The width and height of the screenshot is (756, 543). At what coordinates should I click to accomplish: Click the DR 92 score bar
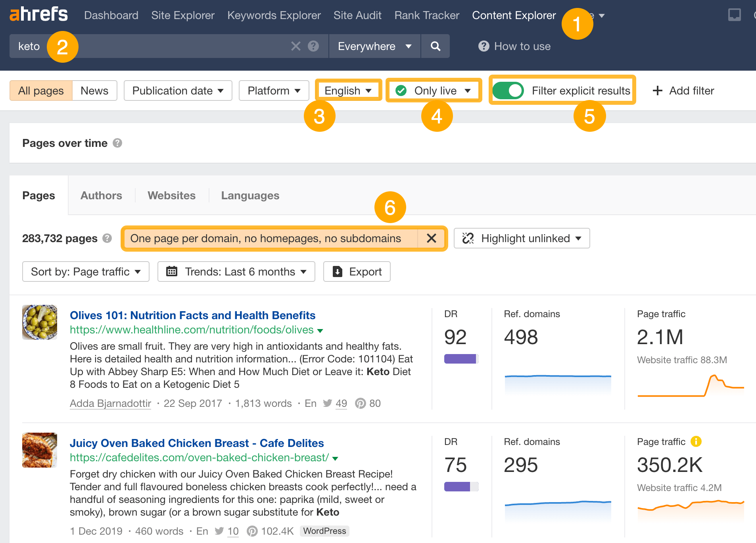[461, 358]
